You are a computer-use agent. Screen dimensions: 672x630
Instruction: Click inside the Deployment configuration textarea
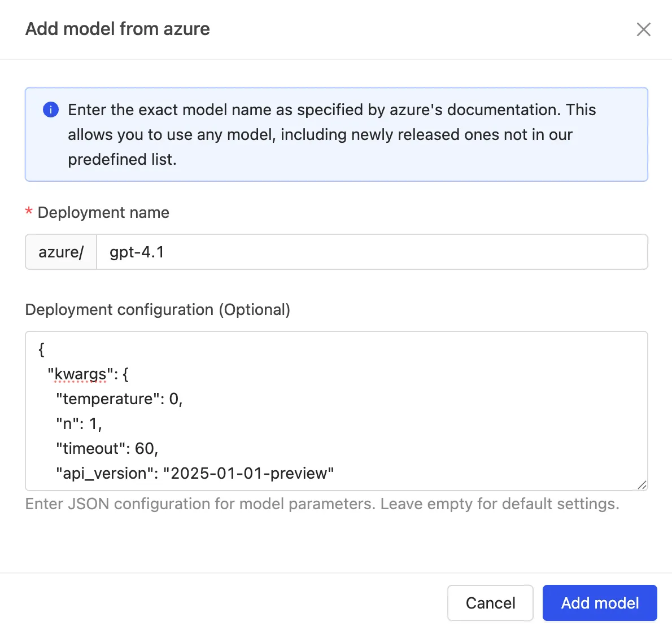click(339, 411)
